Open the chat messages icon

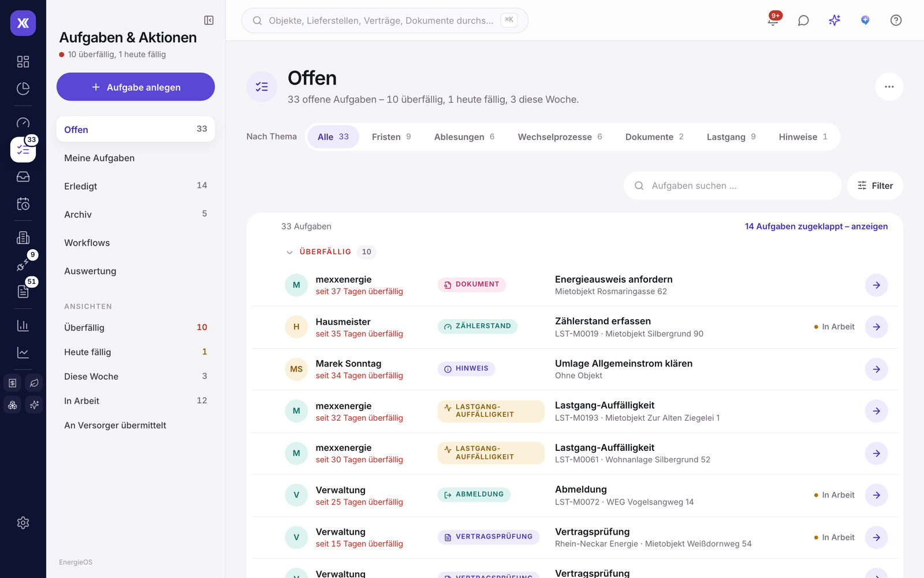click(803, 20)
